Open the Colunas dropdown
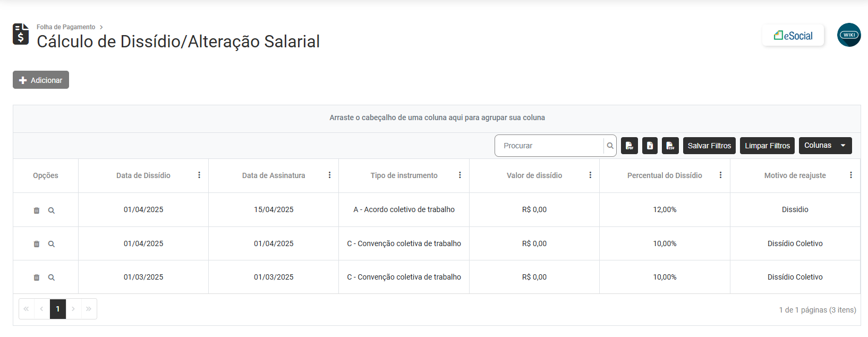The image size is (868, 337). click(825, 146)
